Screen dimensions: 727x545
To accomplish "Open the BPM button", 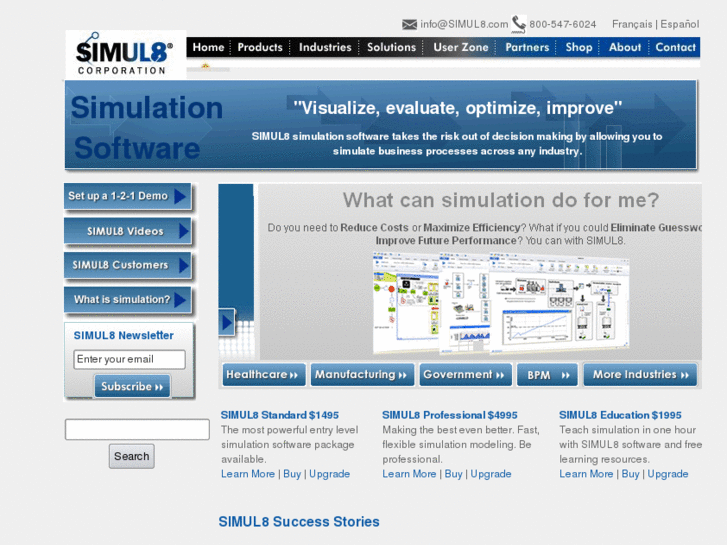I will tap(547, 375).
